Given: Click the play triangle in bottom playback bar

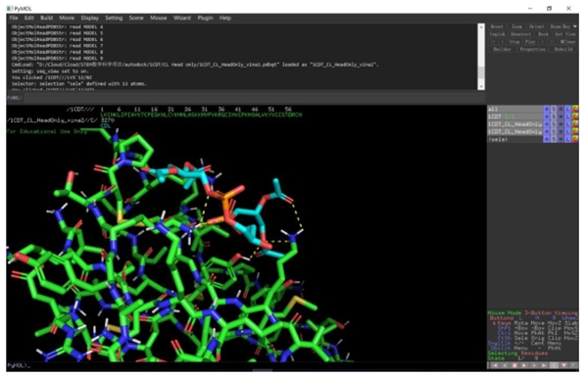Looking at the screenshot, I should click(524, 365).
